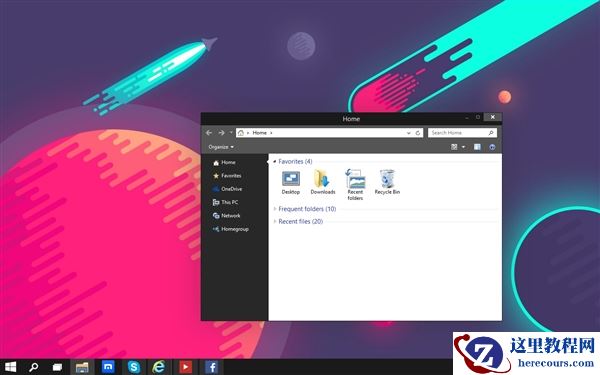Click Home segment in address bar

coord(259,133)
